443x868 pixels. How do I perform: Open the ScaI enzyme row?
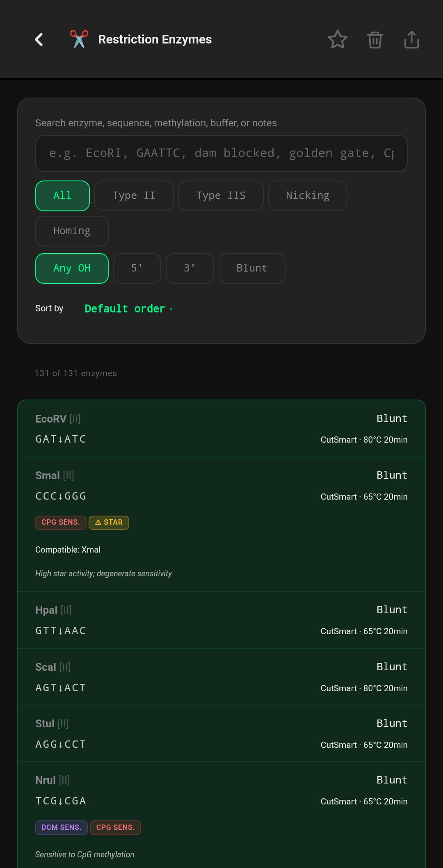[221, 677]
